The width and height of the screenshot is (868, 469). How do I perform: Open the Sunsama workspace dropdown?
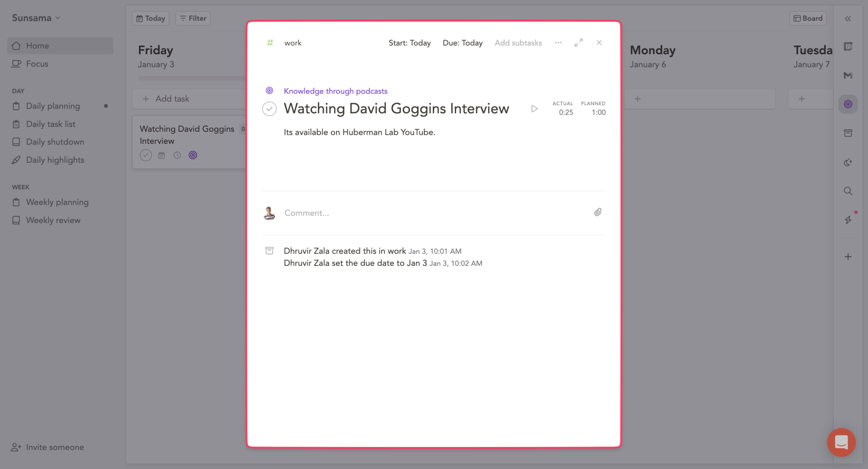(x=36, y=18)
